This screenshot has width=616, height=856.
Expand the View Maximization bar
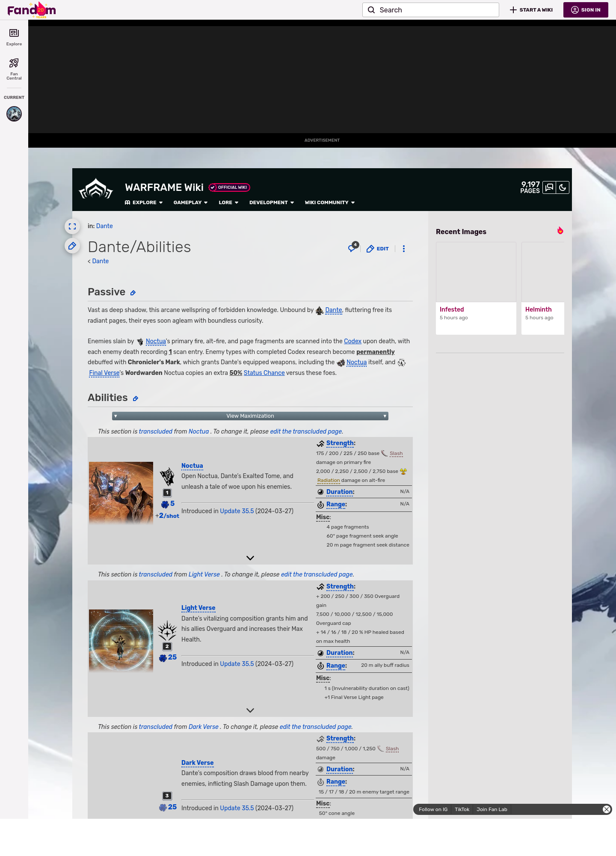(250, 416)
